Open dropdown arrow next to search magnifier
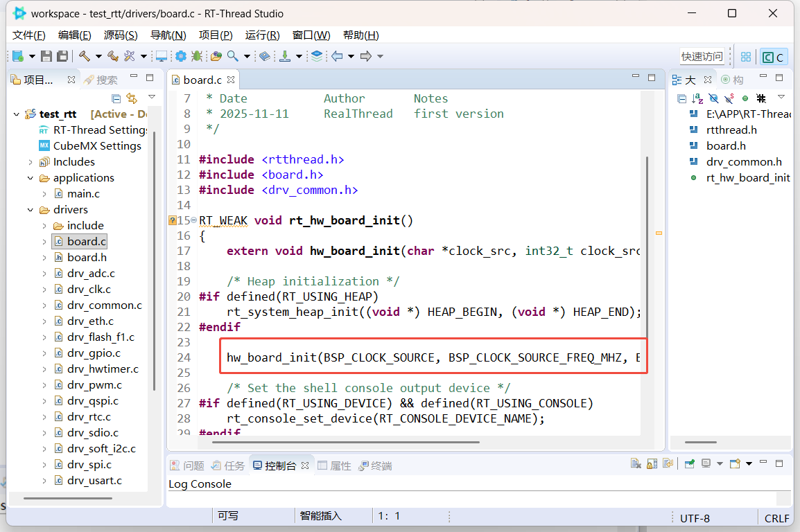The width and height of the screenshot is (800, 532). pyautogui.click(x=247, y=56)
